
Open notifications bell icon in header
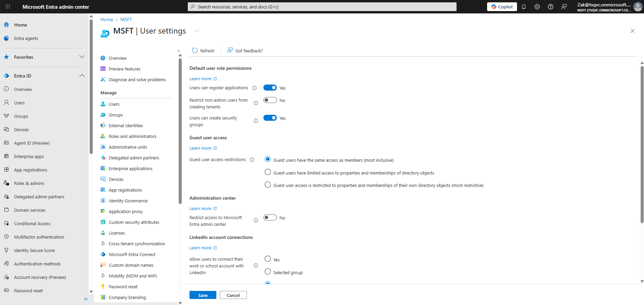[x=523, y=7]
